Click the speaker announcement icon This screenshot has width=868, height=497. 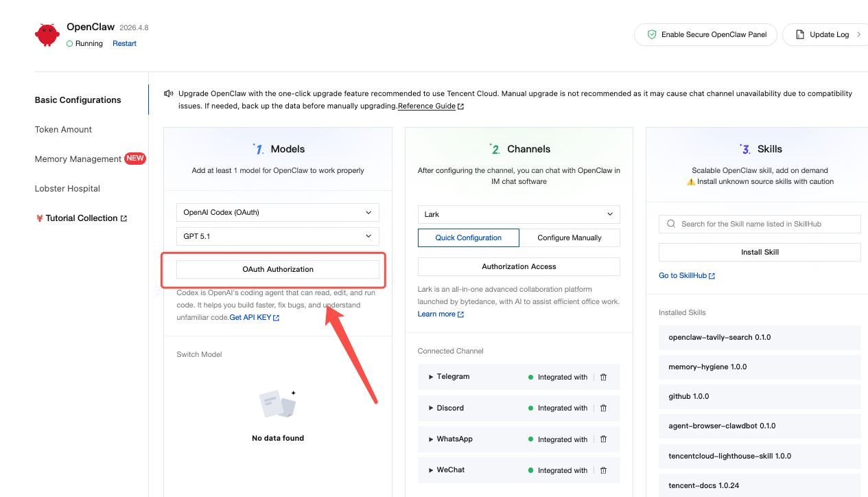tap(169, 93)
